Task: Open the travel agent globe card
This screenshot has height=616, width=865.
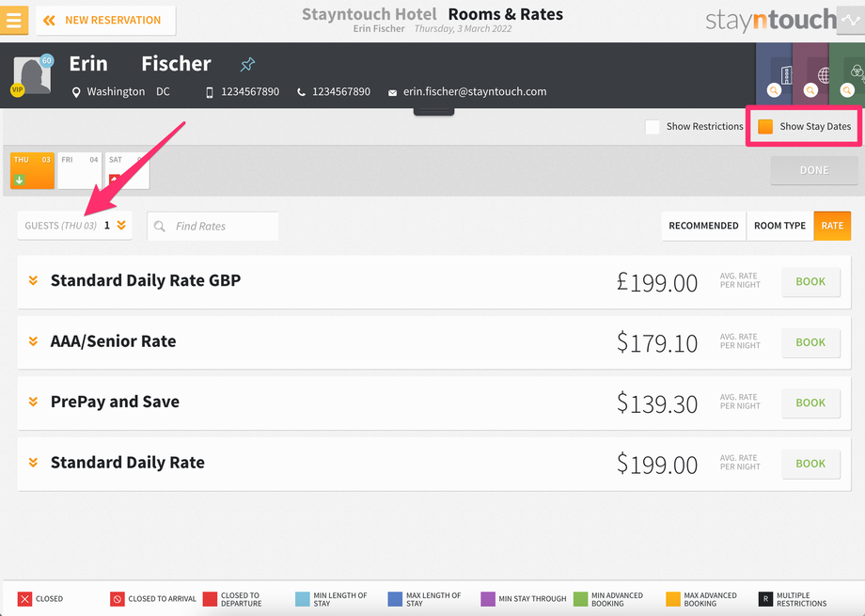Action: point(810,74)
